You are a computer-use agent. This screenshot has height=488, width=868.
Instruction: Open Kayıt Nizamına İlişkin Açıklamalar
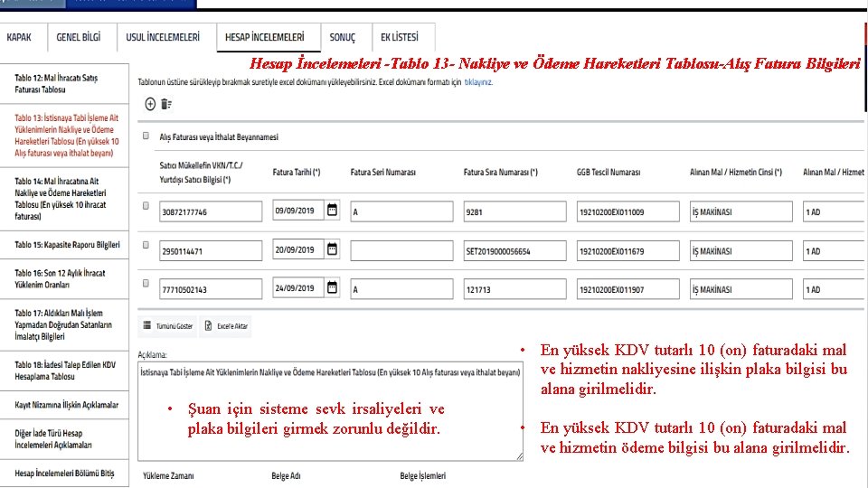[x=64, y=405]
